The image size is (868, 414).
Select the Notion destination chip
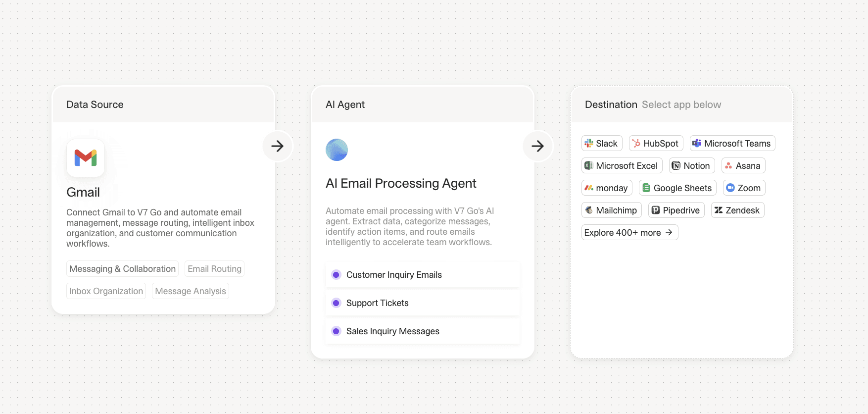coord(692,165)
